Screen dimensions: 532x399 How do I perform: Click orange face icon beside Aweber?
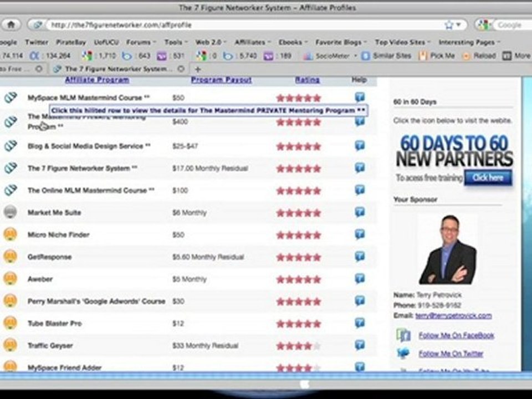pyautogui.click(x=10, y=279)
